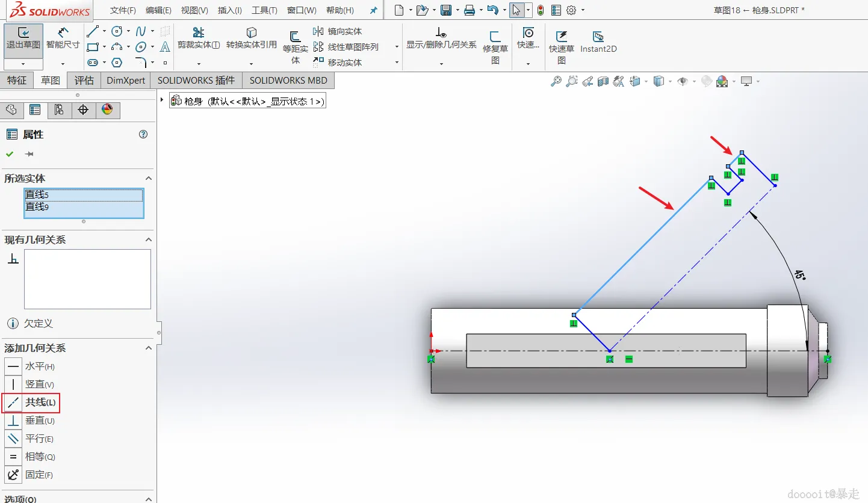Toggle Instant2D
The width and height of the screenshot is (868, 503).
tap(598, 42)
